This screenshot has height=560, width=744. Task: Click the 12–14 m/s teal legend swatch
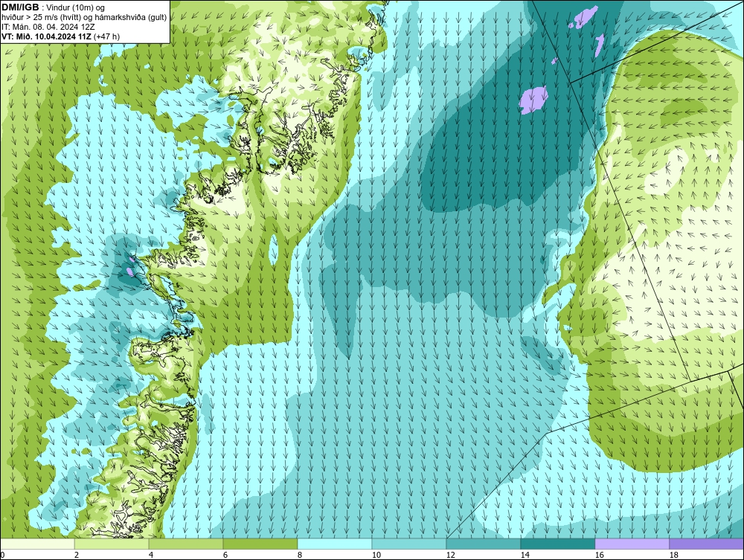(484, 544)
